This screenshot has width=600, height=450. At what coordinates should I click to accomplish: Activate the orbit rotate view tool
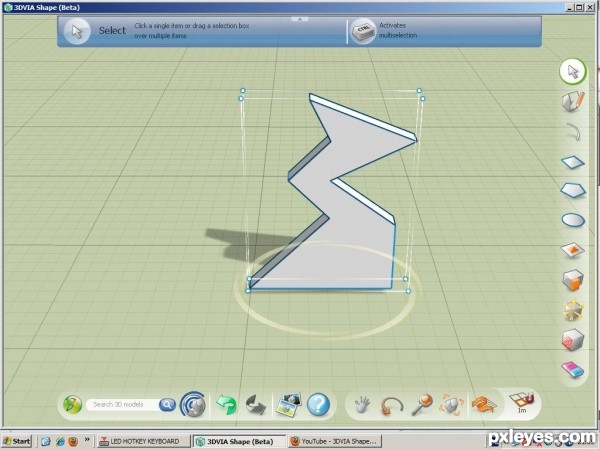(x=391, y=406)
